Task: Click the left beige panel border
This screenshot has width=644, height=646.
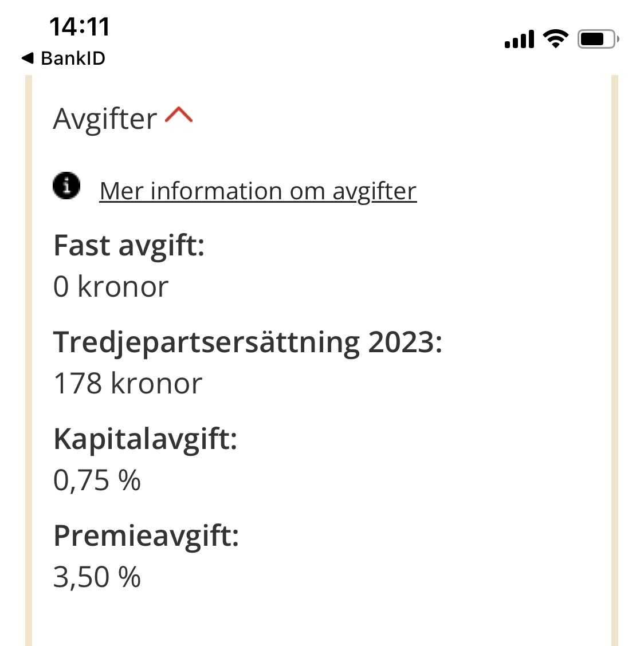Action: pos(29,361)
